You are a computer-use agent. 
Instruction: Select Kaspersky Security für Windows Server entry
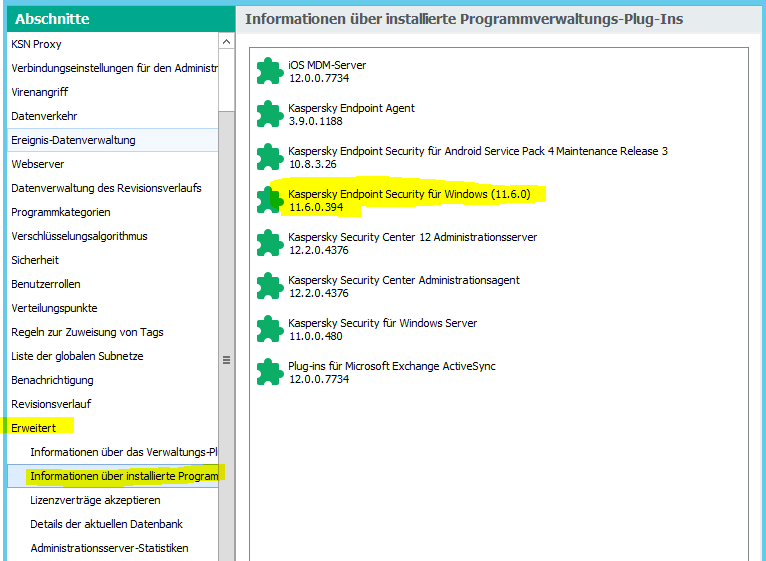383,323
